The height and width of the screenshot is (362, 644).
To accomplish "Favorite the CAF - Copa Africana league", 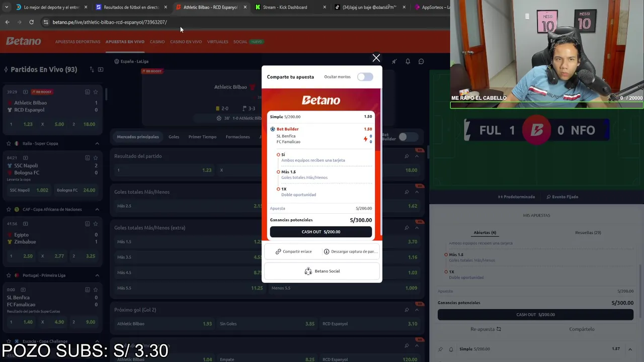I will 9,209.
